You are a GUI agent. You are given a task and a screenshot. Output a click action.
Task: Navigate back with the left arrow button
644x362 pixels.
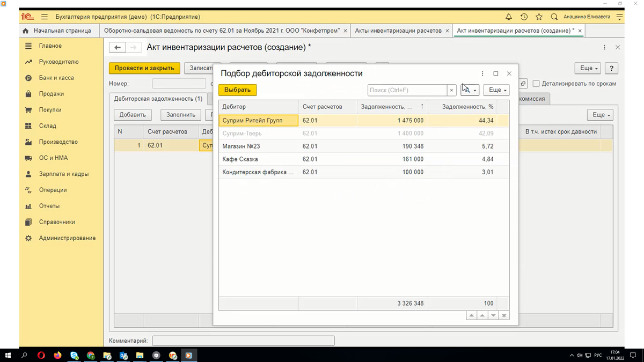[x=118, y=48]
